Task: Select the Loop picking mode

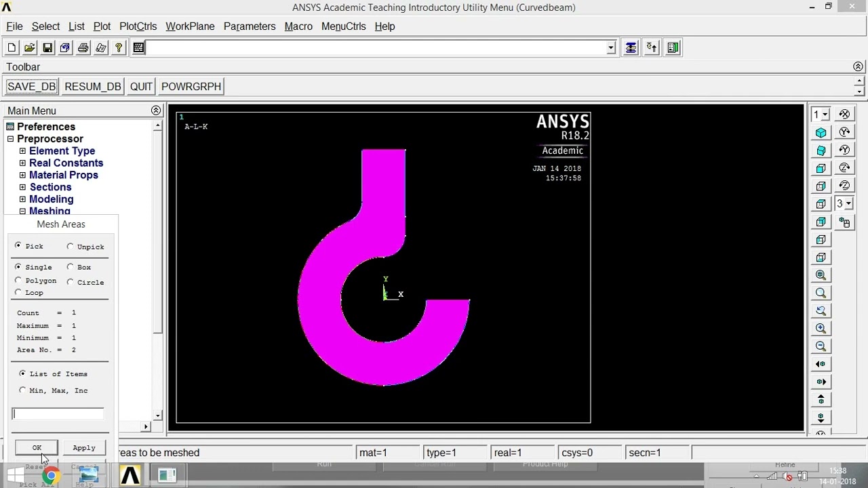Action: click(x=18, y=292)
